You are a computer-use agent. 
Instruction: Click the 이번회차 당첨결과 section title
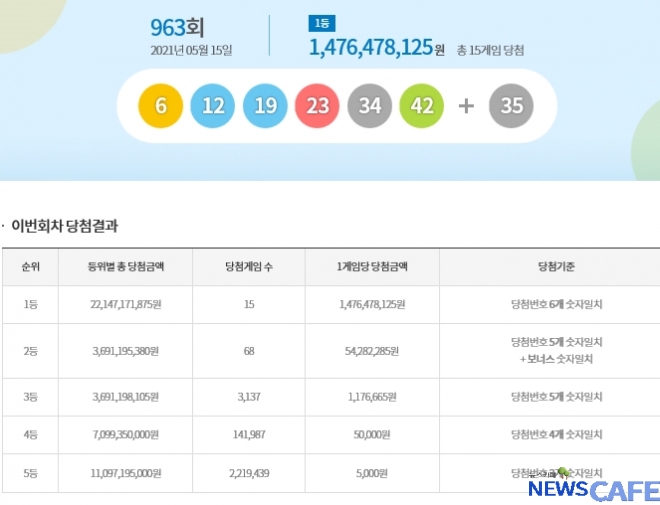71,226
